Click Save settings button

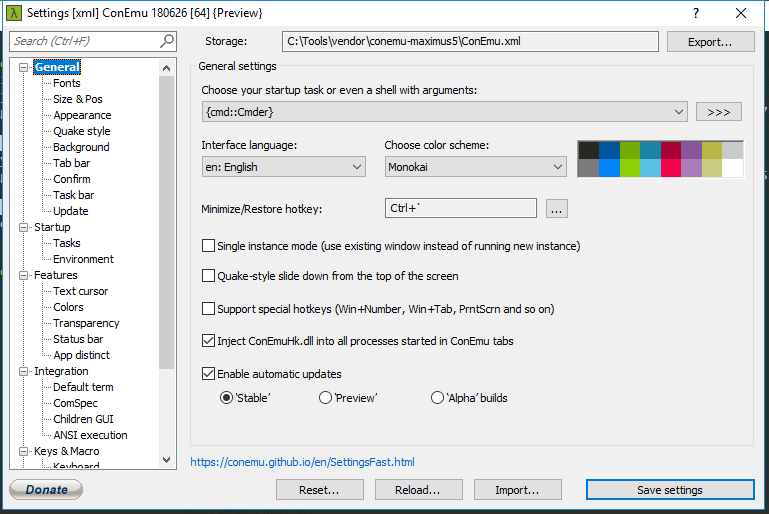pyautogui.click(x=670, y=490)
